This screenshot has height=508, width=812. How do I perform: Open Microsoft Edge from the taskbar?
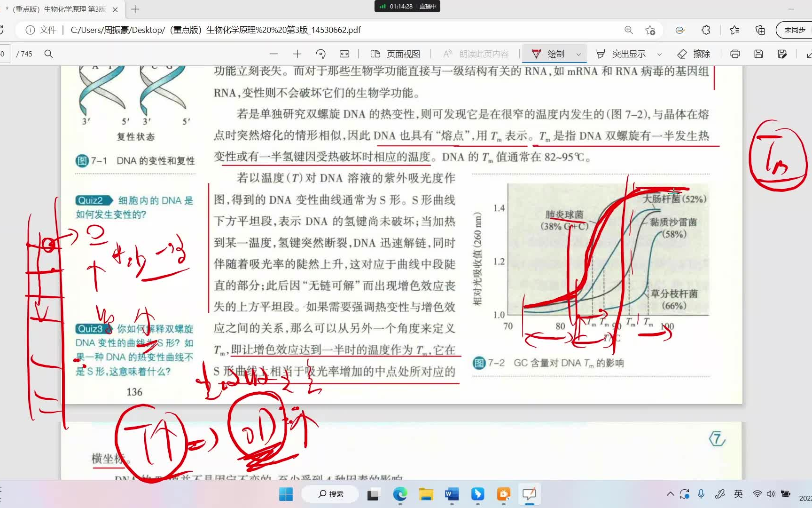pyautogui.click(x=400, y=494)
